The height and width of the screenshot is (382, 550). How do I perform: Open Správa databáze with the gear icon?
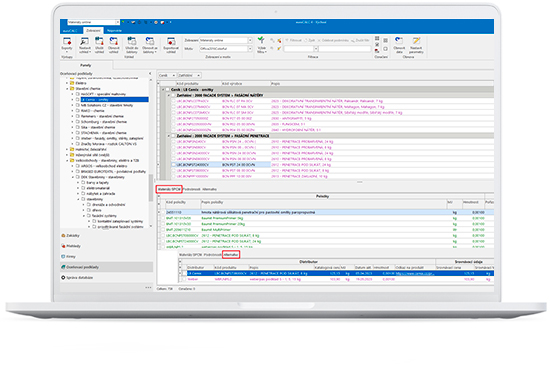tap(77, 277)
